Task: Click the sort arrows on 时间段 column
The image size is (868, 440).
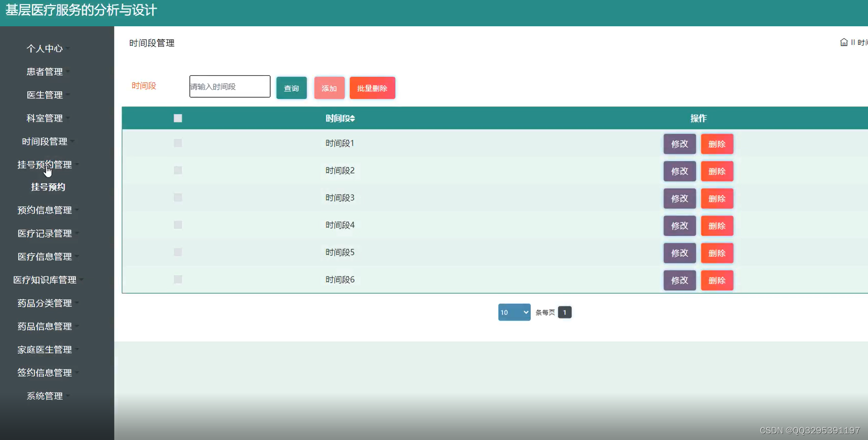Action: [x=352, y=119]
